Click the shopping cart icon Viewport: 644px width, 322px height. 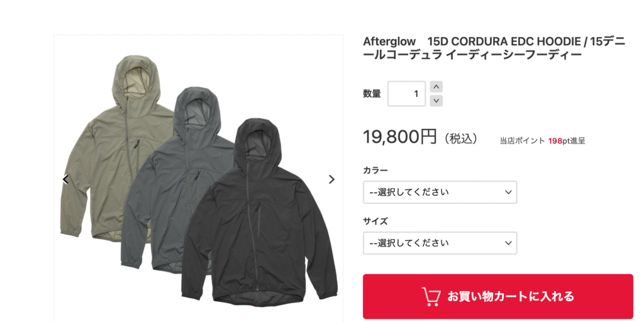pyautogui.click(x=431, y=297)
